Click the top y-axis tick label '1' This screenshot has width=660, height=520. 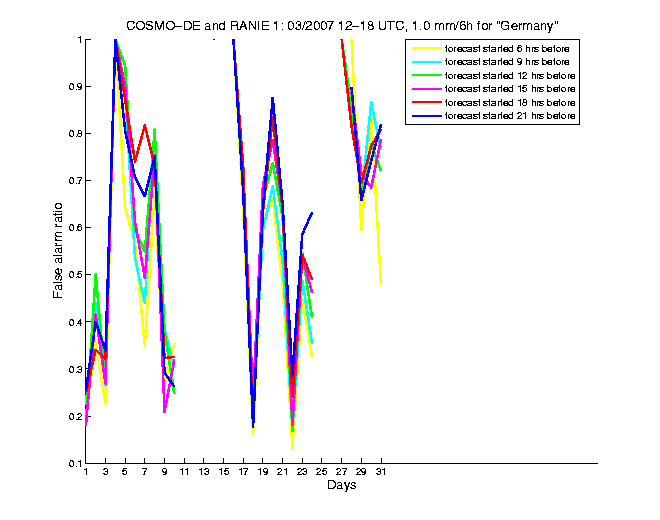[79, 40]
